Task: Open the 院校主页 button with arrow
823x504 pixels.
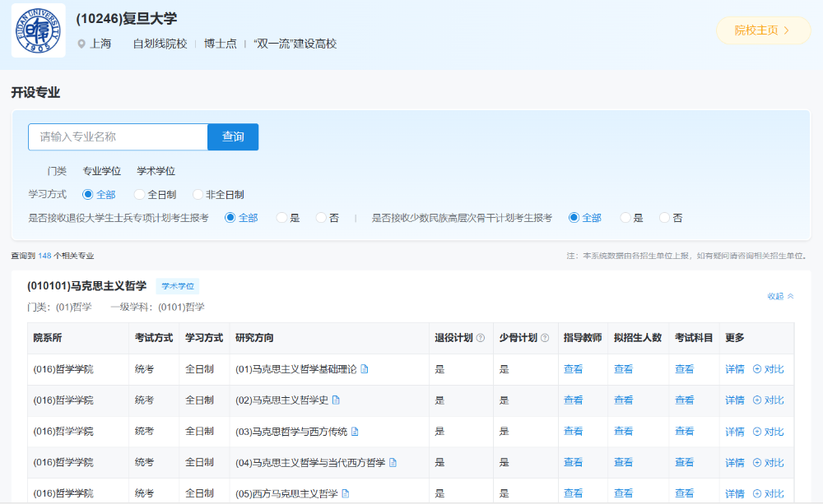Action: pyautogui.click(x=763, y=30)
